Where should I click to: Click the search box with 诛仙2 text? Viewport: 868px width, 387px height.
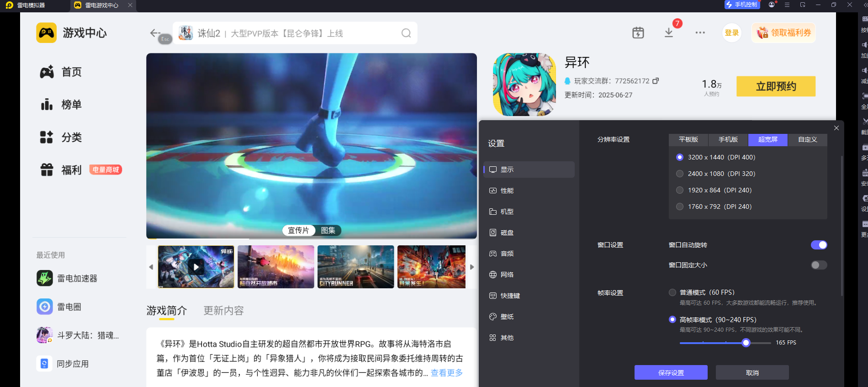(295, 33)
